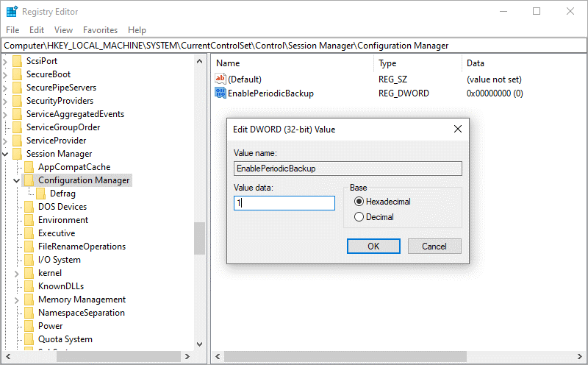Click the REG_SZ type cell

click(392, 79)
